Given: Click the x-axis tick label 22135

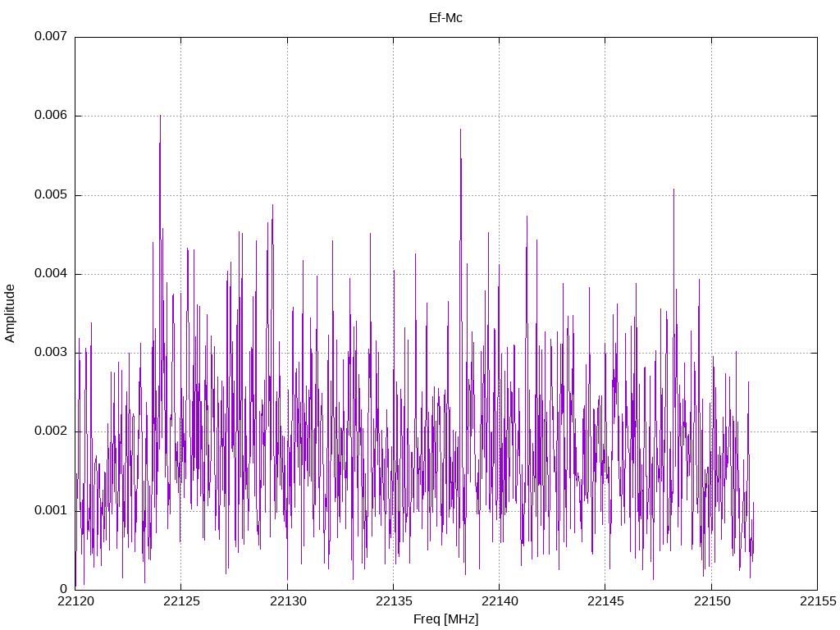Looking at the screenshot, I should coord(394,601).
